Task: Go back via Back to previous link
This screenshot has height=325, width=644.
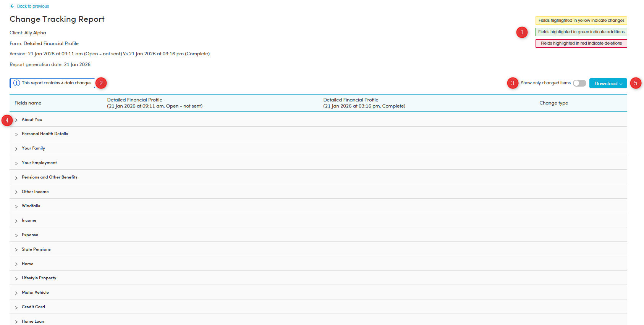Action: pos(33,6)
